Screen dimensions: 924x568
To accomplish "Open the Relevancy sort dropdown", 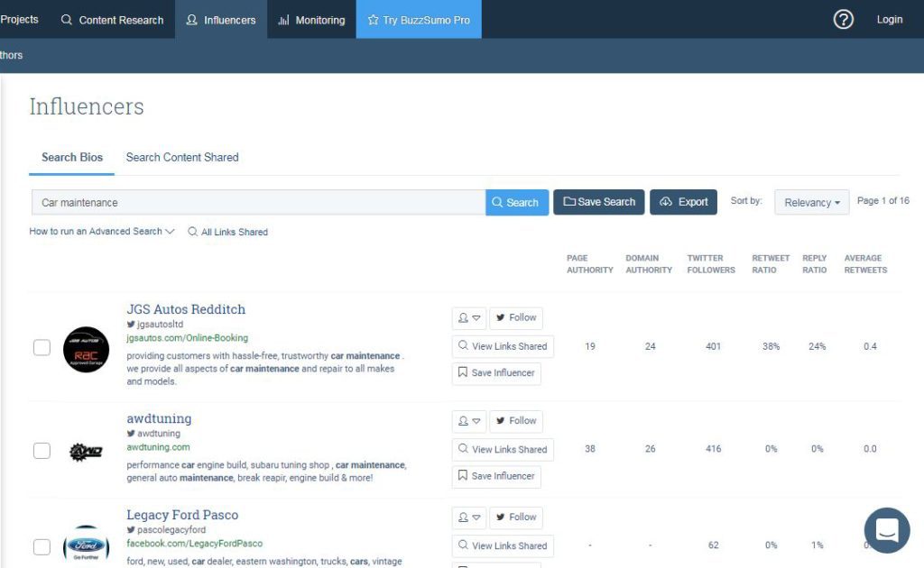I will pyautogui.click(x=811, y=202).
